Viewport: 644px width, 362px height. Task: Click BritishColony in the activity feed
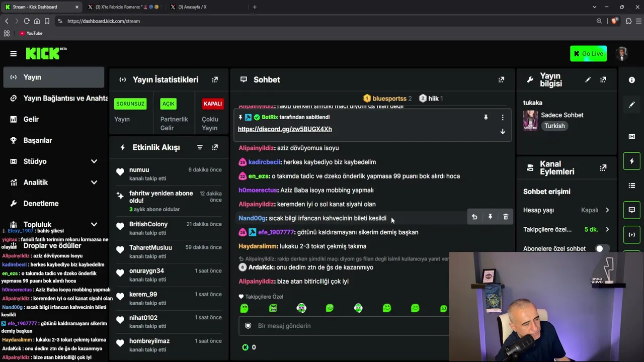(x=148, y=224)
